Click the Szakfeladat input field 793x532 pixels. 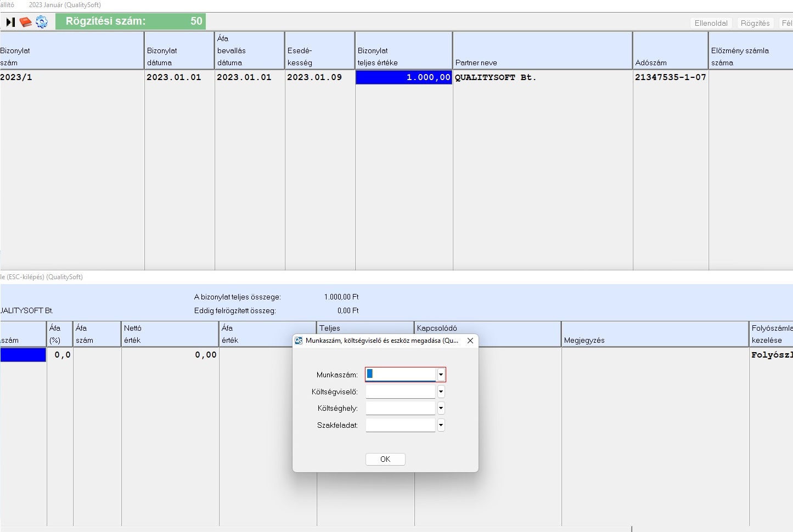tap(401, 425)
